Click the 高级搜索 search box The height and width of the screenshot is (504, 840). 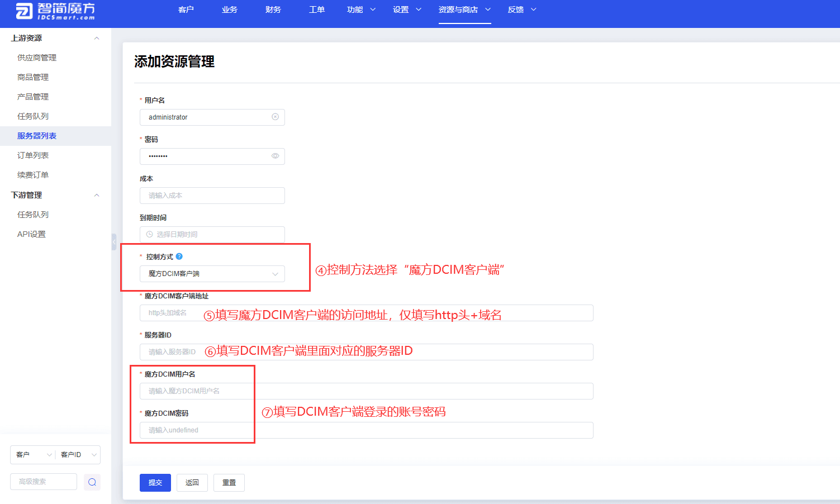[x=44, y=482]
